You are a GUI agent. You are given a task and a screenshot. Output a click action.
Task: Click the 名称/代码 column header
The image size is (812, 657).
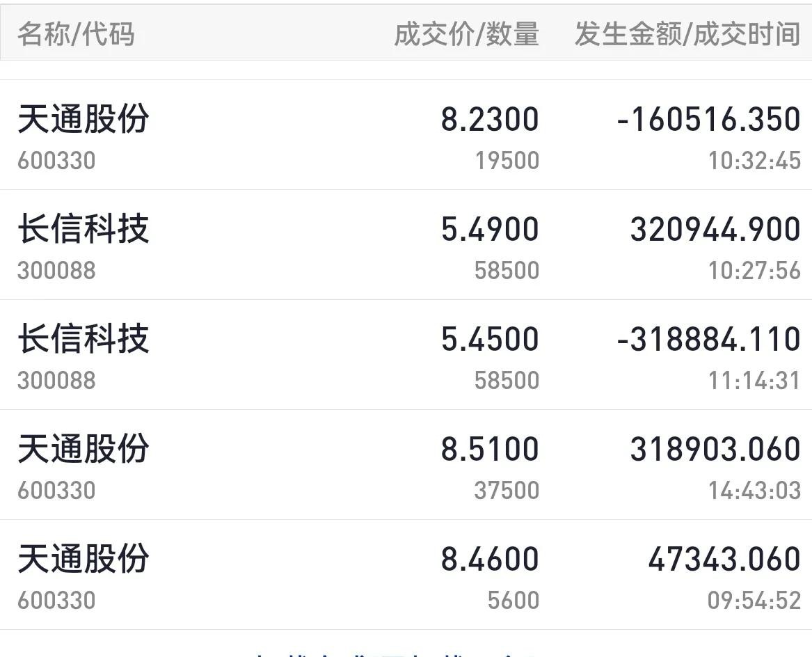coord(76,33)
